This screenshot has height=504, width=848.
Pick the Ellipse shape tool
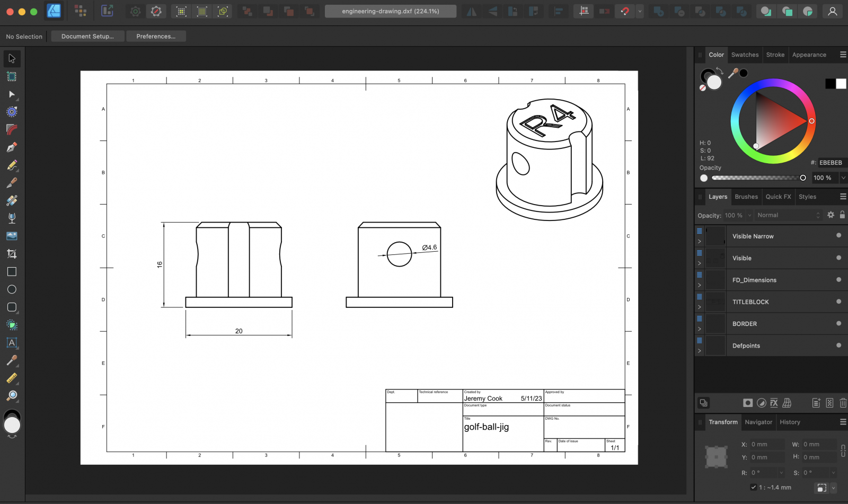pos(12,289)
